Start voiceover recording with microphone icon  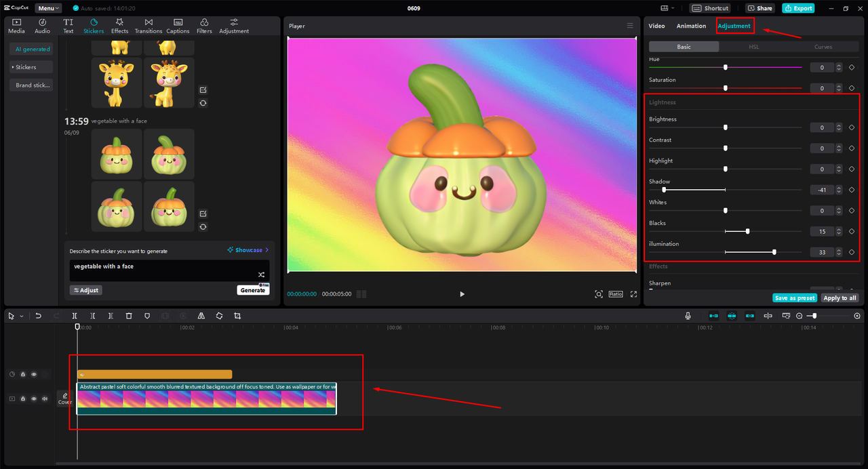pyautogui.click(x=688, y=316)
